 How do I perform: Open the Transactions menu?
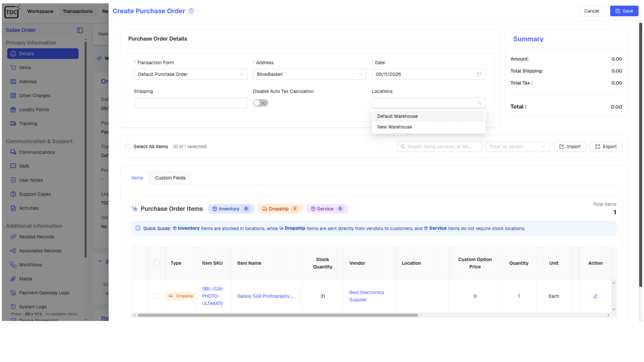coord(77,11)
